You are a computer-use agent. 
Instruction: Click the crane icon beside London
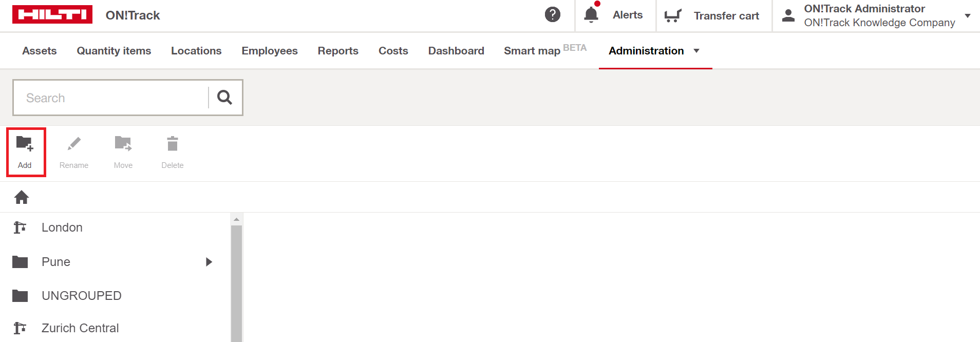(x=20, y=227)
